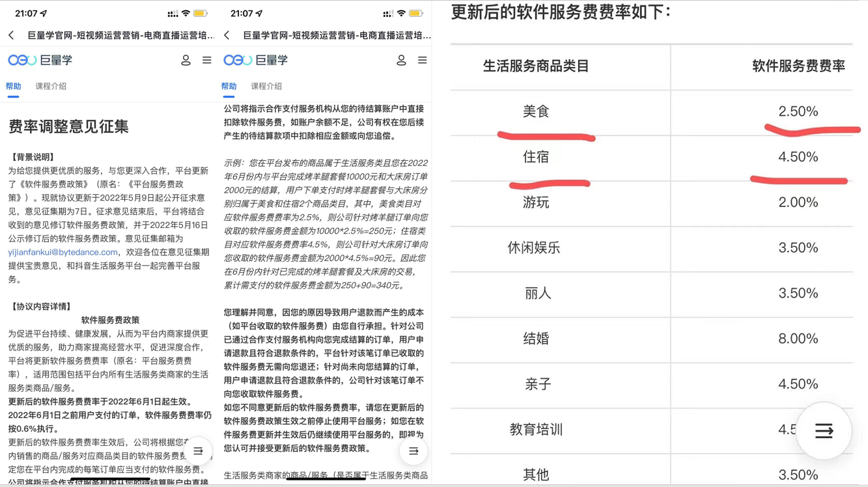
Task: Select 帮助 tab in left screen
Action: tap(13, 86)
